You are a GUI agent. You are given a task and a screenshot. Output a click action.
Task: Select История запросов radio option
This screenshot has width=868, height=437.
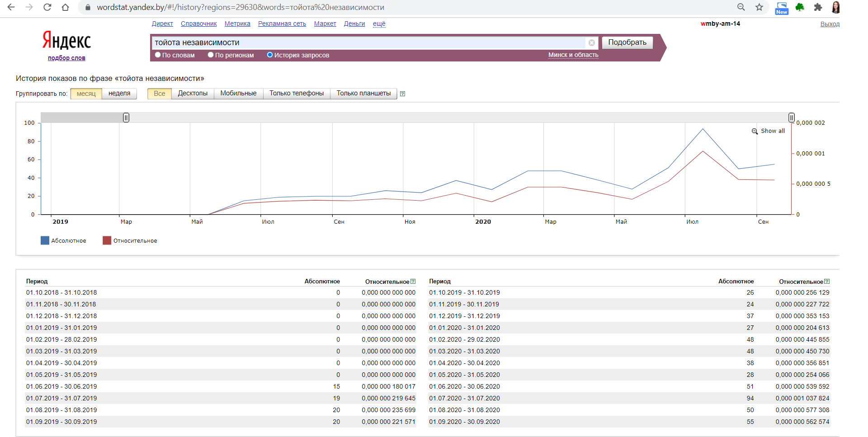click(270, 55)
